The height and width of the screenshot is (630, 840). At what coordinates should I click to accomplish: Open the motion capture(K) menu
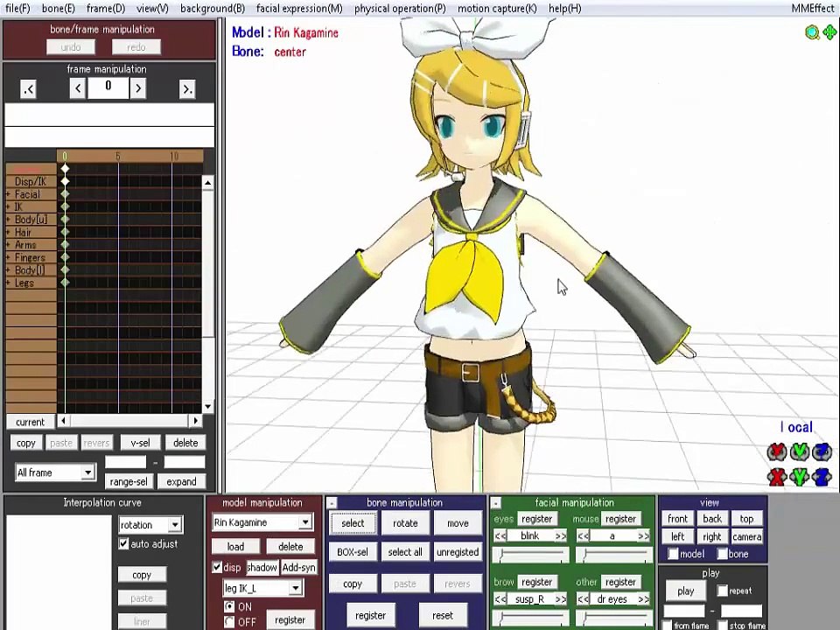(497, 9)
